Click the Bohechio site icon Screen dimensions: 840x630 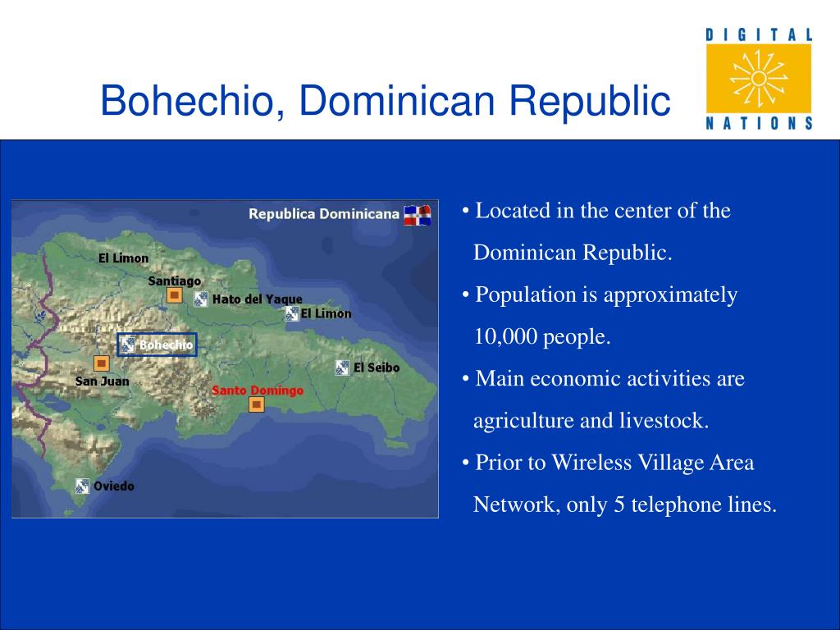[x=127, y=345]
